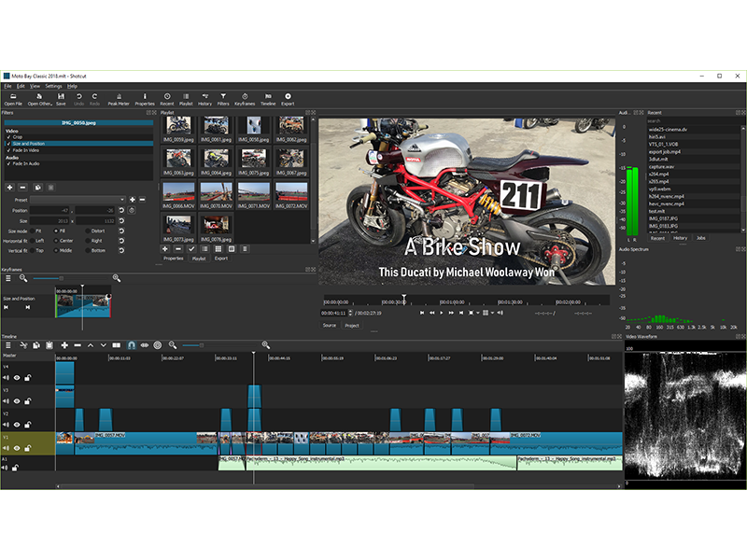747x560 pixels.
Task: Click the Peak Meter toolbar icon
Action: [x=119, y=97]
